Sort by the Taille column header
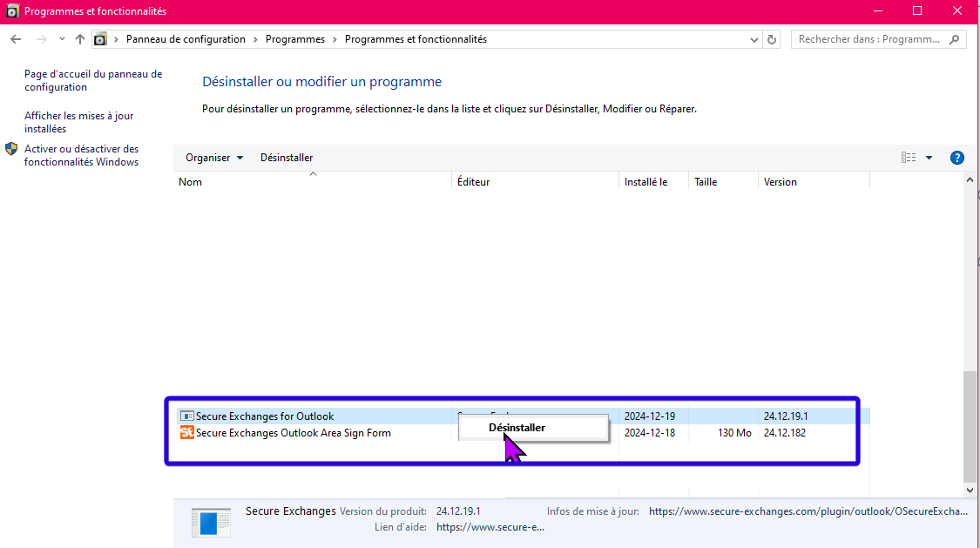Screen dimensions: 980x548 pyautogui.click(x=723, y=182)
